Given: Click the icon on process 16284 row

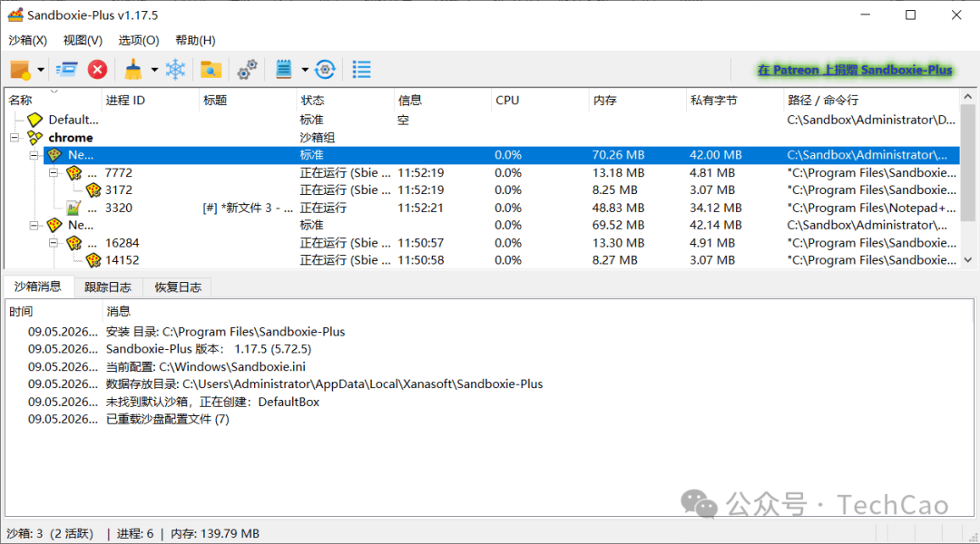Looking at the screenshot, I should coord(74,242).
